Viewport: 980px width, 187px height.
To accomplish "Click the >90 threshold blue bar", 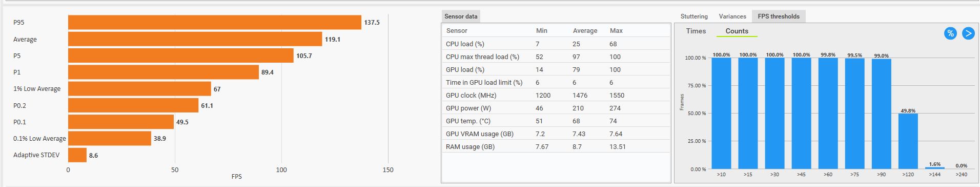I will click(x=881, y=114).
